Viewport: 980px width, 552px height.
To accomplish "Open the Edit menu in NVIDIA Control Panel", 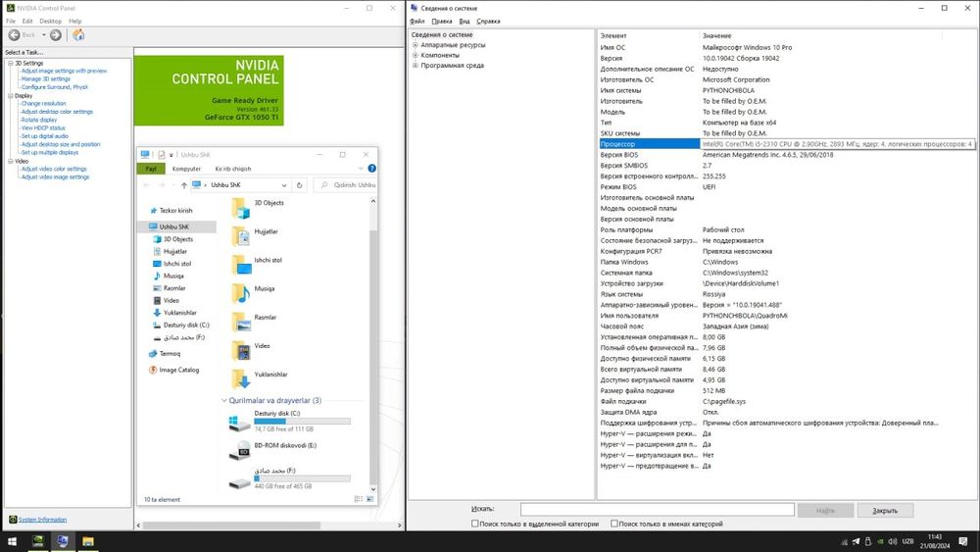I will [x=27, y=22].
